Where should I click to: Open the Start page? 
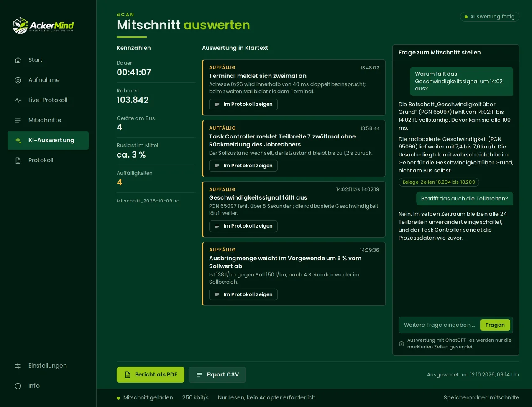48,60
